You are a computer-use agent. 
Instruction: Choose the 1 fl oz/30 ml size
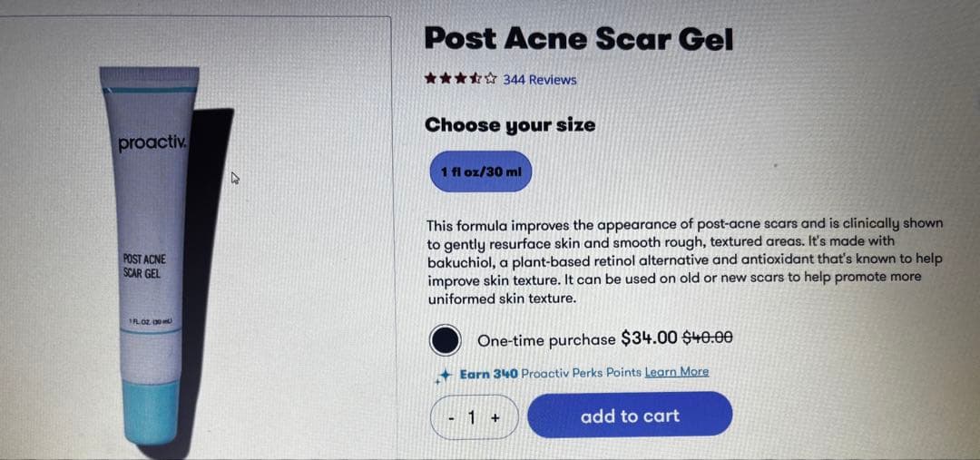point(481,171)
